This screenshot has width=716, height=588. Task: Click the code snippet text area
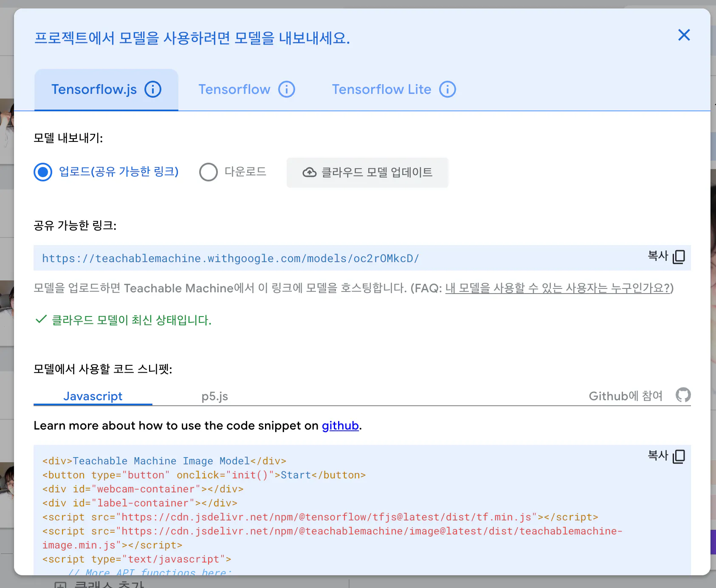[x=362, y=510]
